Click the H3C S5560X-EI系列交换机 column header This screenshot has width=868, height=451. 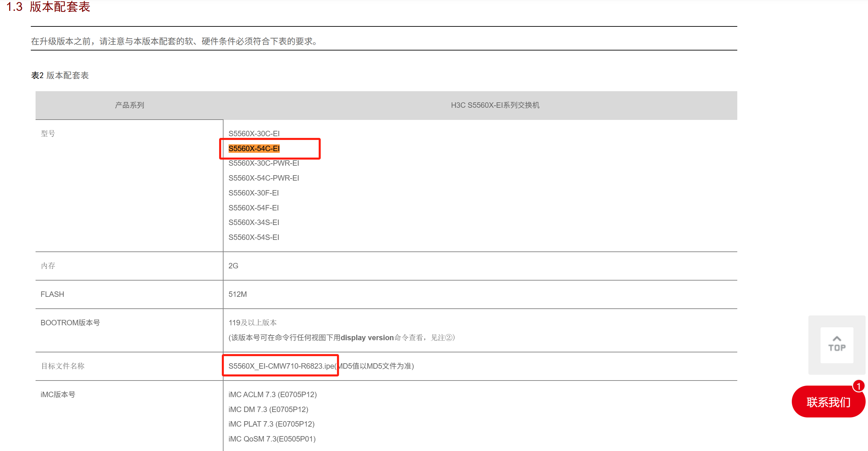click(x=495, y=105)
